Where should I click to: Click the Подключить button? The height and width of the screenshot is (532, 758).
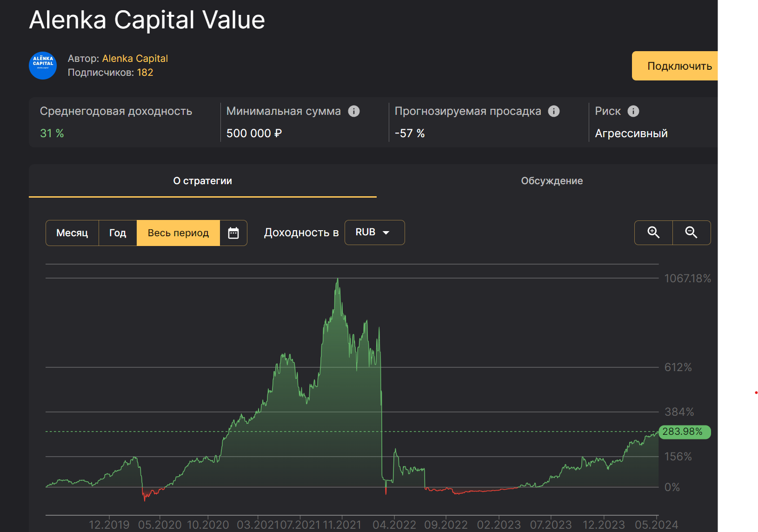tap(675, 66)
